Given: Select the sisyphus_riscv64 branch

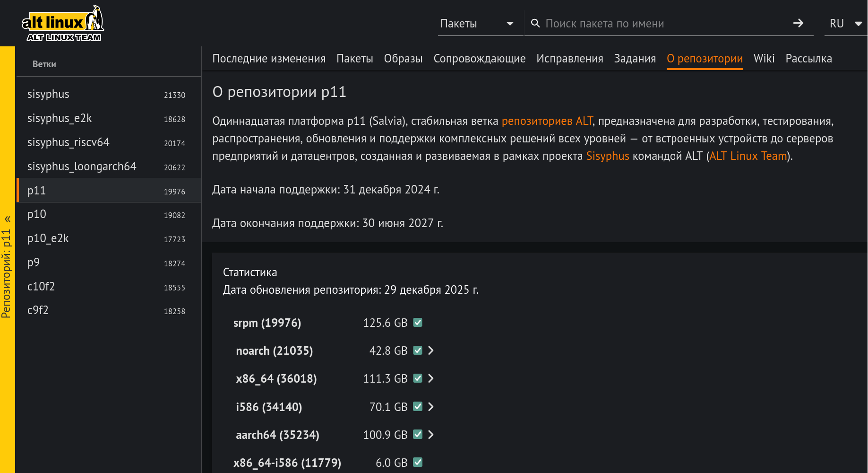Looking at the screenshot, I should point(69,142).
